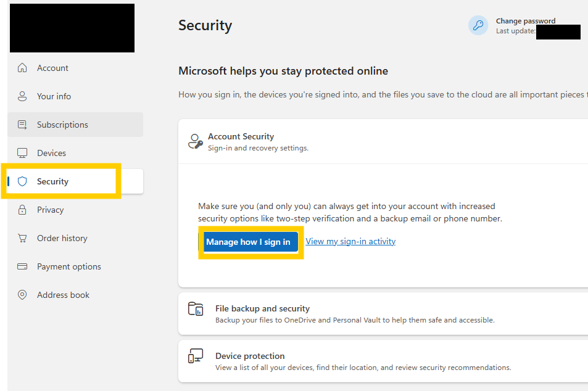Click the Change password link text
Viewport: 588px width, 391px height.
point(526,21)
